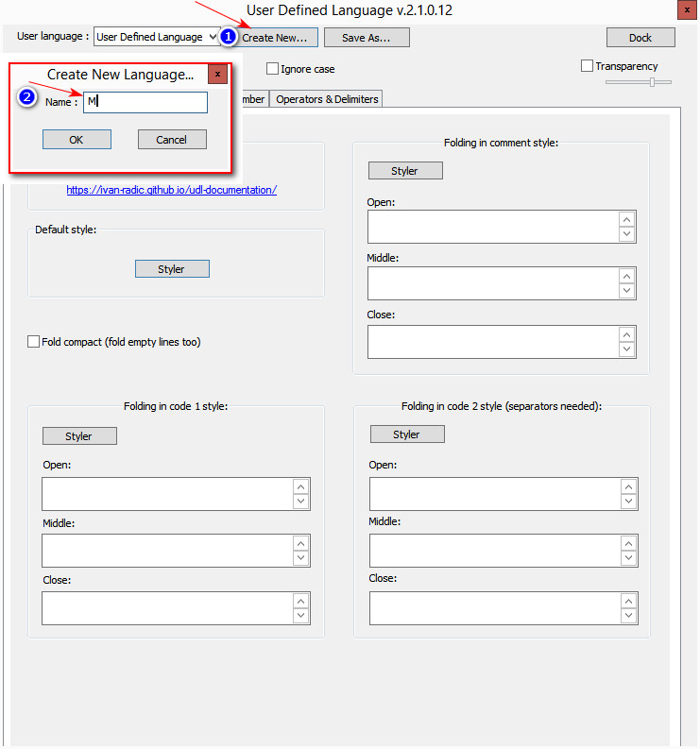The width and height of the screenshot is (700, 749).
Task: Switch to Operators & Delimiters tab
Action: [326, 99]
